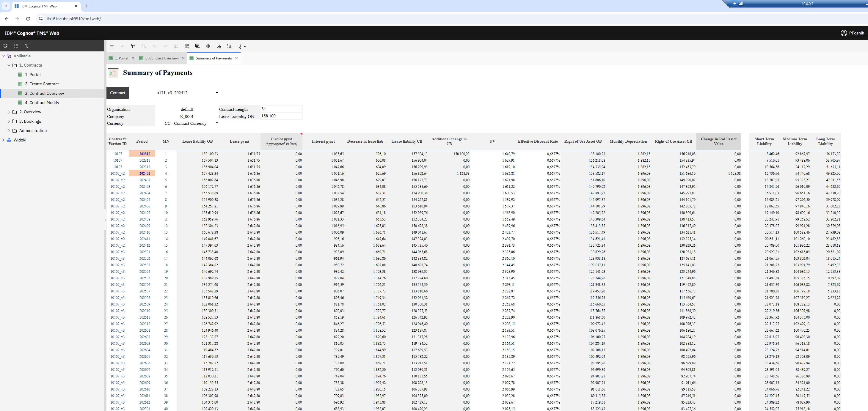Click the Contract Length input field
The width and height of the screenshot is (868, 411).
pyautogui.click(x=281, y=109)
